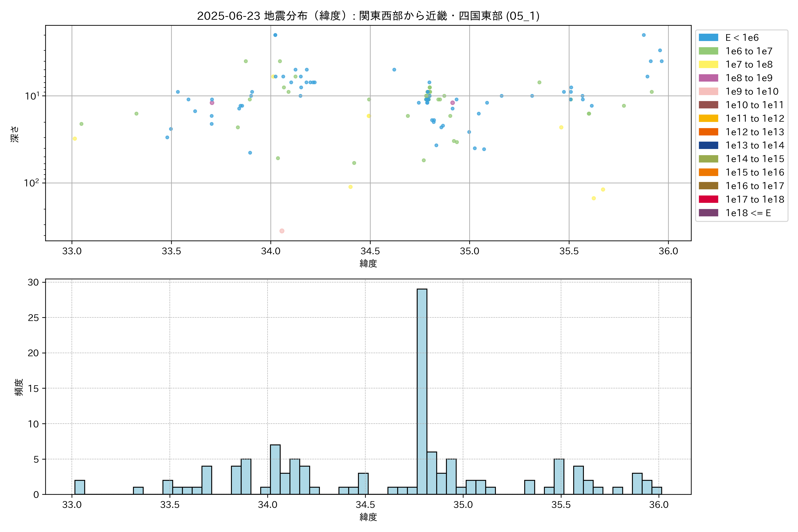Click the red 1e17 to 1e18 legend swatch
Image resolution: width=798 pixels, height=532 pixels.
[x=708, y=199]
